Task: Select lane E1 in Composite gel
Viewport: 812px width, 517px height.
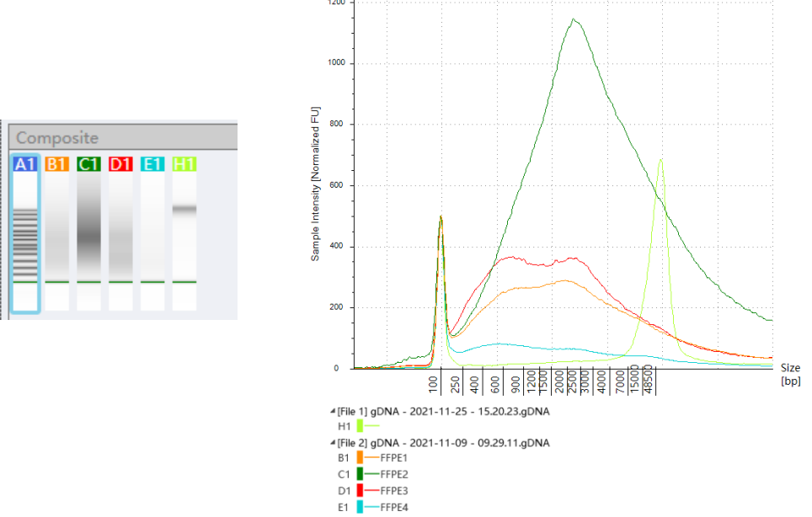Action: [x=152, y=234]
